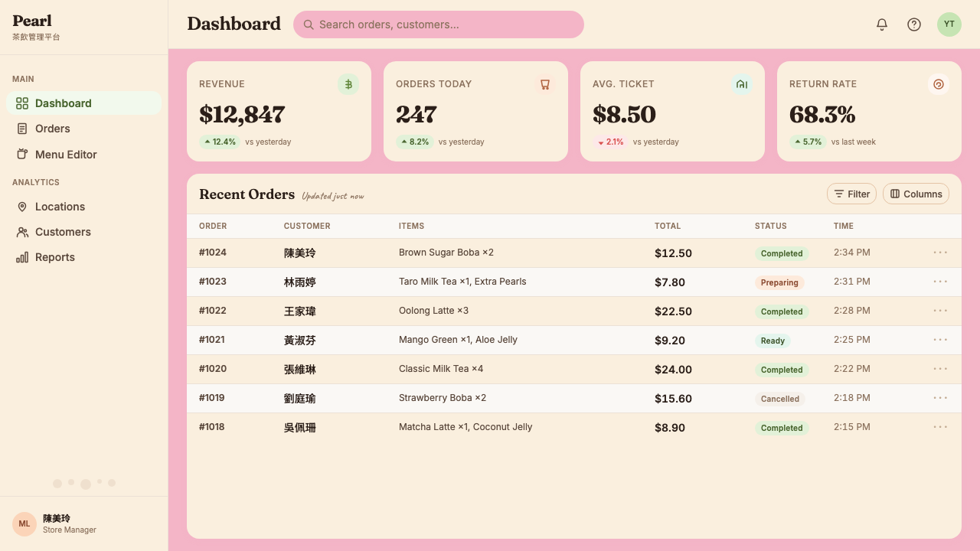This screenshot has height=551, width=980.
Task: Click the $12,847 revenue value
Action: point(242,115)
